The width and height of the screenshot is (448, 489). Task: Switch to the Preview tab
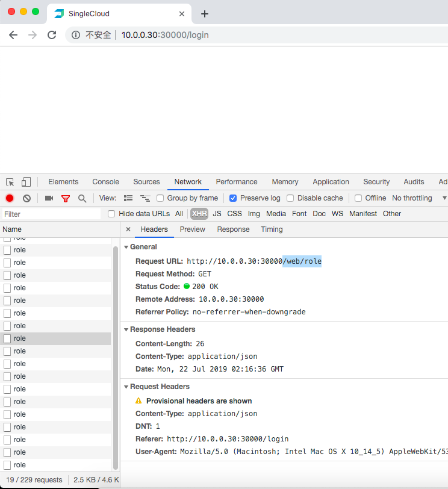point(192,229)
